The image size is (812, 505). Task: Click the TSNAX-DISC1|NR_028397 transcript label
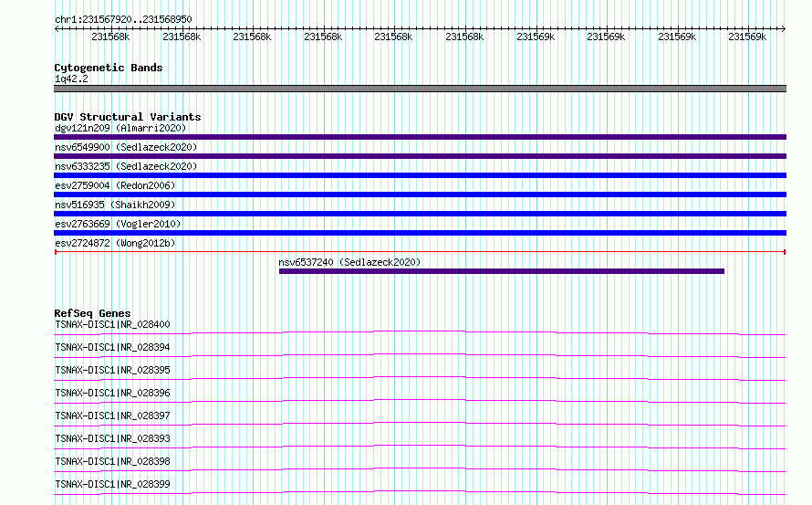tap(112, 416)
